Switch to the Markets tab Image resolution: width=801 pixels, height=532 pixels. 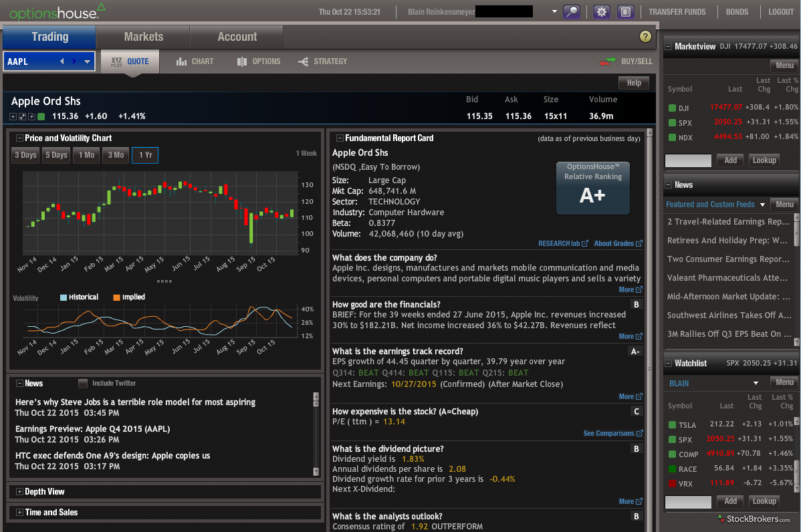(144, 37)
